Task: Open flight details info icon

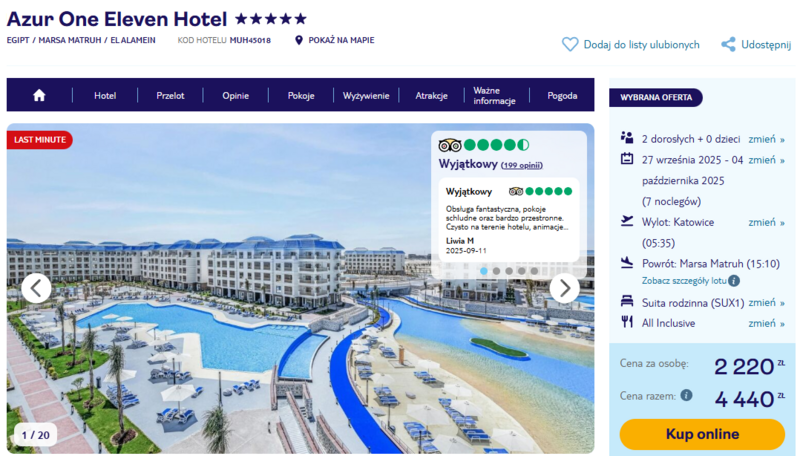Action: point(733,281)
